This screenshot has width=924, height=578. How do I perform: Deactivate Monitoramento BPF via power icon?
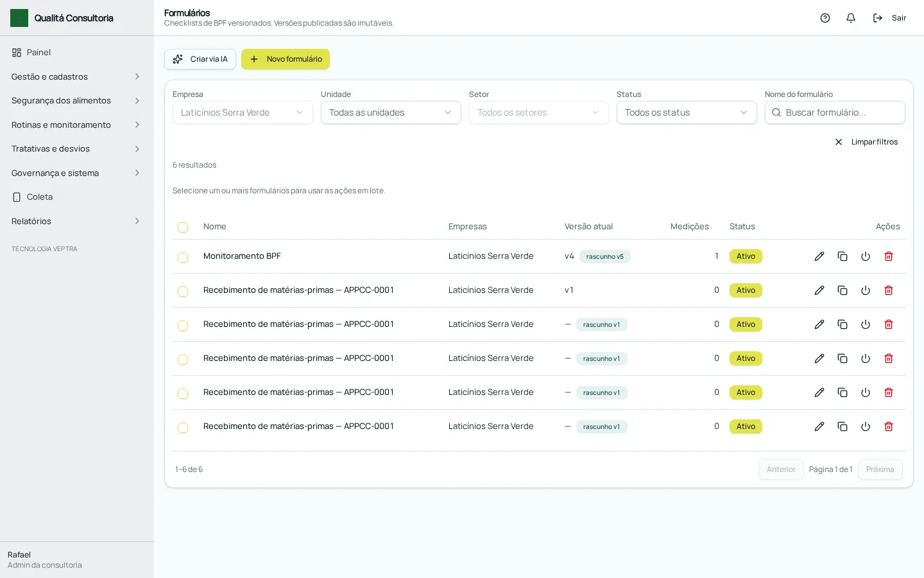(x=866, y=256)
